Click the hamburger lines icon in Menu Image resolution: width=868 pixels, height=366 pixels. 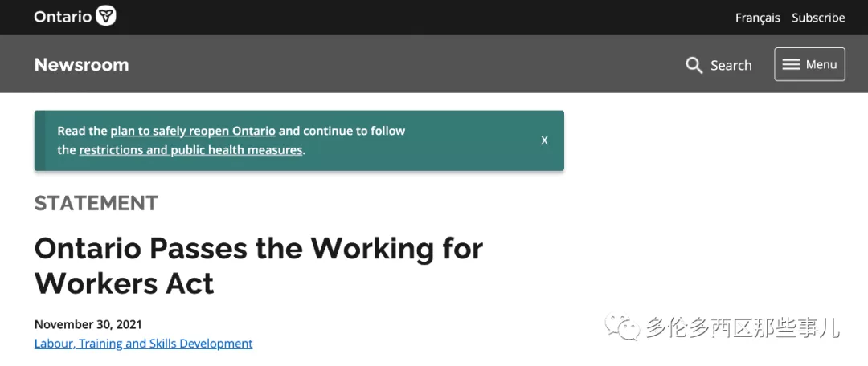pos(791,64)
